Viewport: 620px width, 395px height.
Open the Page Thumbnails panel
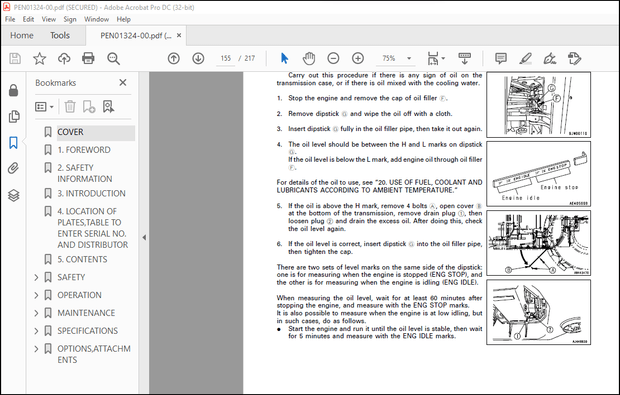[13, 117]
